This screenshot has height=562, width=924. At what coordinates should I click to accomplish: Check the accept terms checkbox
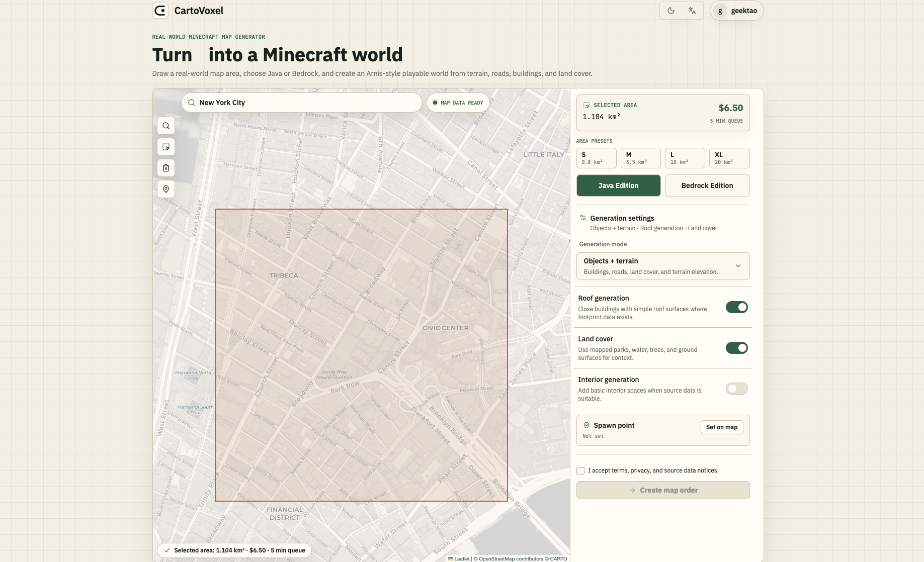[580, 471]
